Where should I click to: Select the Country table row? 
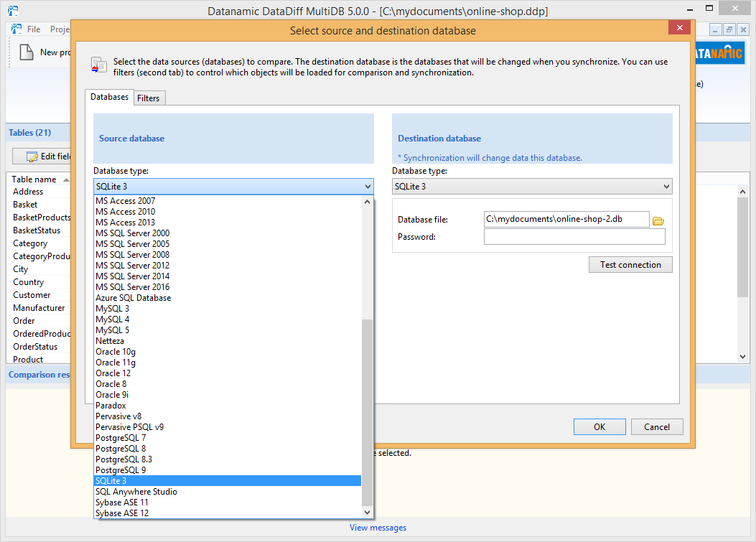[x=39, y=282]
